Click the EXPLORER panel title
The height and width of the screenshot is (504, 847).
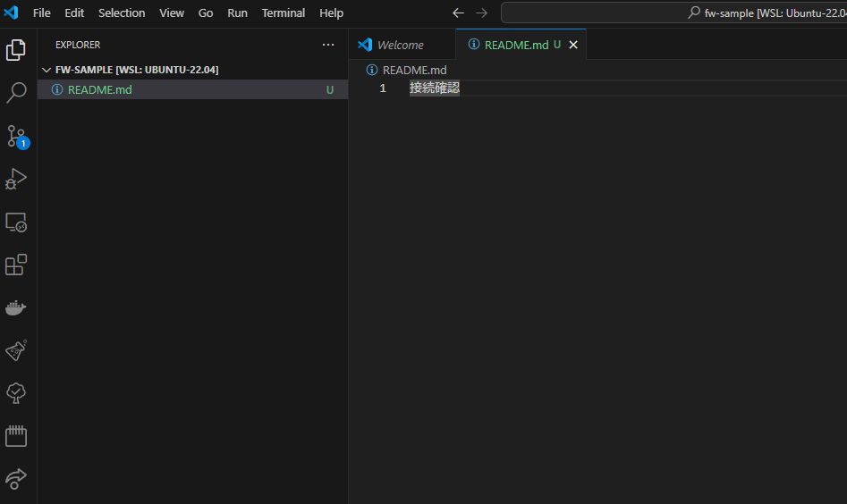[x=78, y=45]
